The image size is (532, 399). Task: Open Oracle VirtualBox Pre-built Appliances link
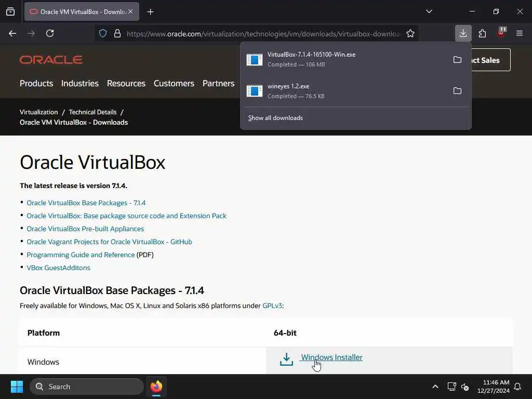(85, 229)
